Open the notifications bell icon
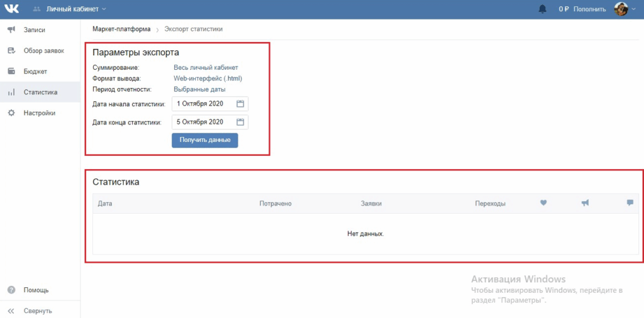This screenshot has width=644, height=318. tap(543, 9)
